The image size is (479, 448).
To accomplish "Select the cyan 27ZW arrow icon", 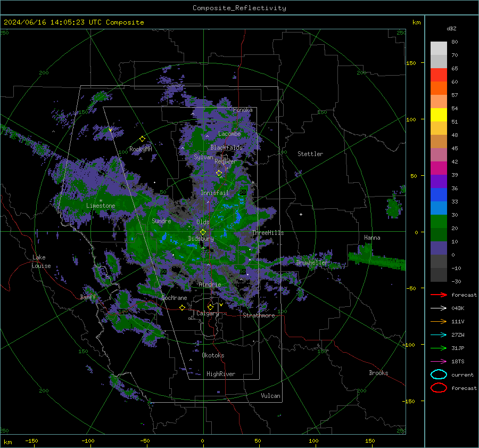I will tap(439, 335).
